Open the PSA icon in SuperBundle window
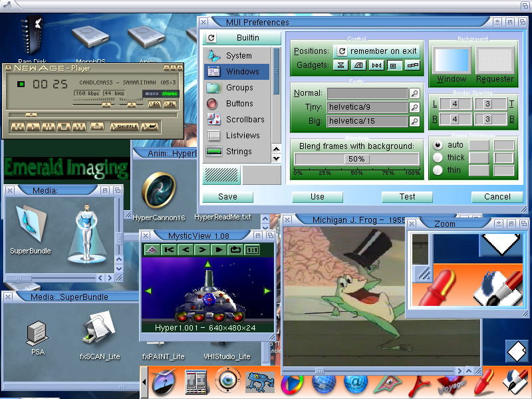 click(38, 338)
